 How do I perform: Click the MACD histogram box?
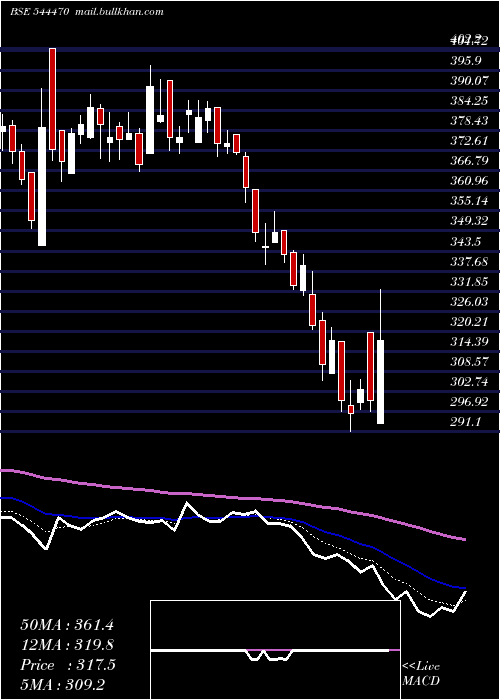point(275,650)
